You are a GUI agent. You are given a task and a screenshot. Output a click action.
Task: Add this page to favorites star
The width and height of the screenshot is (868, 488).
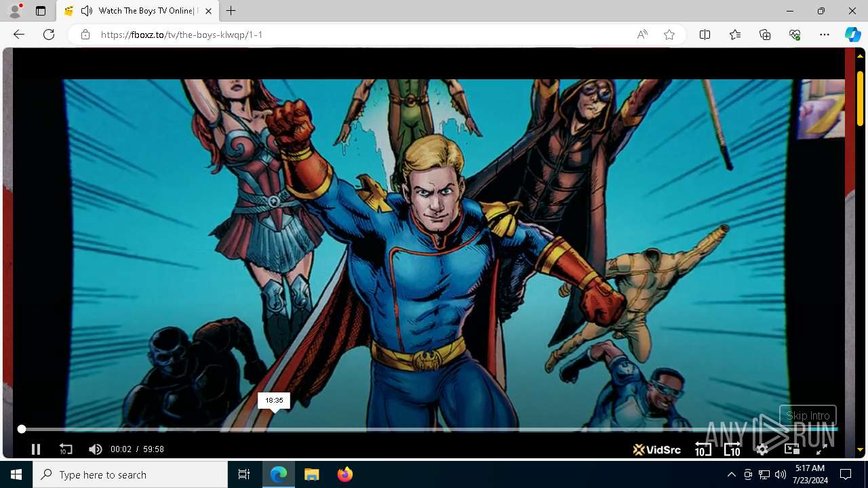click(x=669, y=35)
